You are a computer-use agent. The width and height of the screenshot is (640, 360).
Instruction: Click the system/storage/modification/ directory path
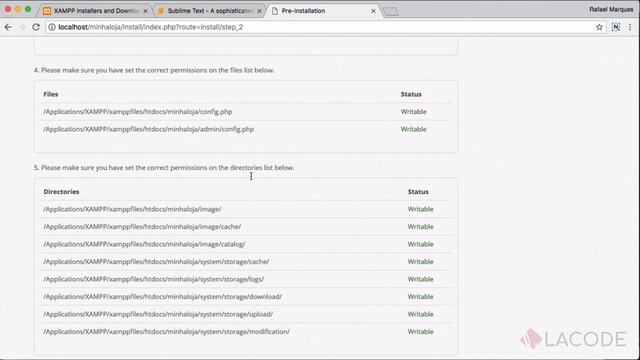coord(167,332)
